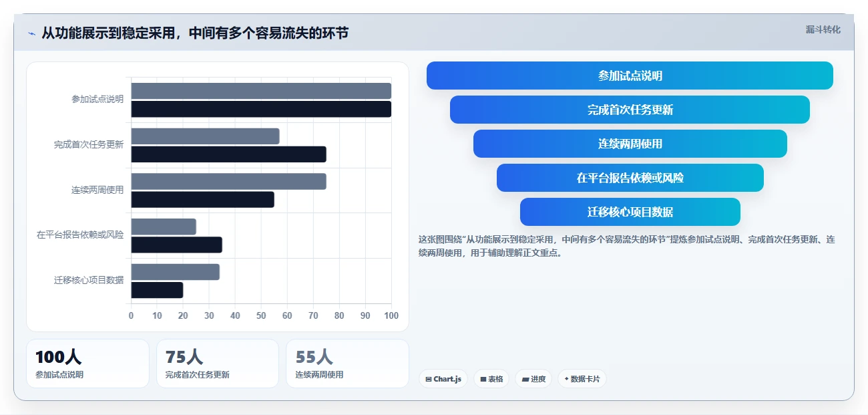Screen dimensions: 868x415
Task: Click the card title 从功能展示到稳定采用
Action: [195, 33]
